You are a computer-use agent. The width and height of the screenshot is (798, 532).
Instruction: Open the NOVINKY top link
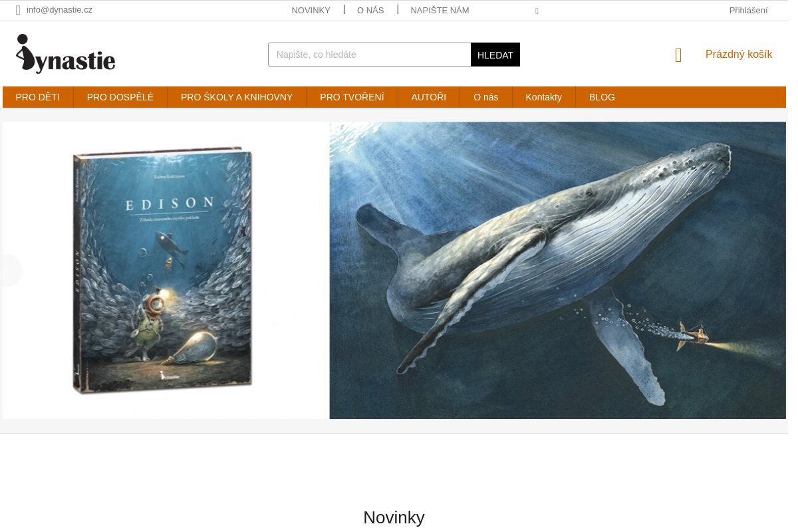click(311, 10)
